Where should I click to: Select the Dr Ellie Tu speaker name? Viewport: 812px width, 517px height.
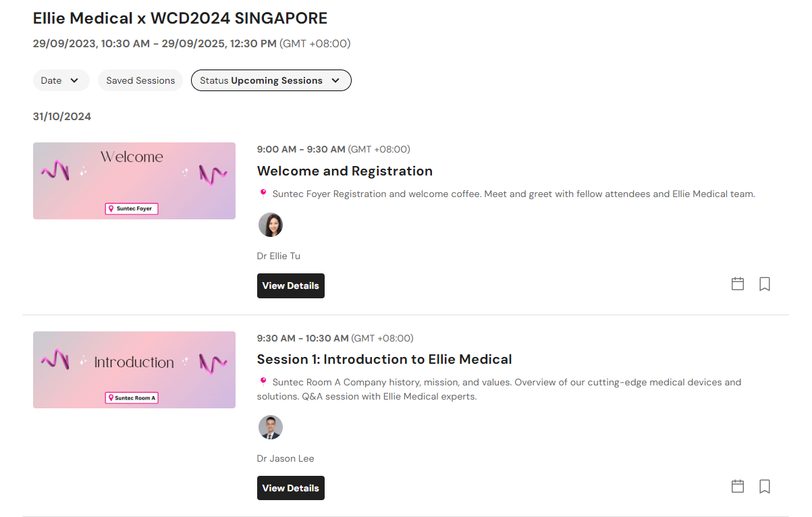point(279,256)
